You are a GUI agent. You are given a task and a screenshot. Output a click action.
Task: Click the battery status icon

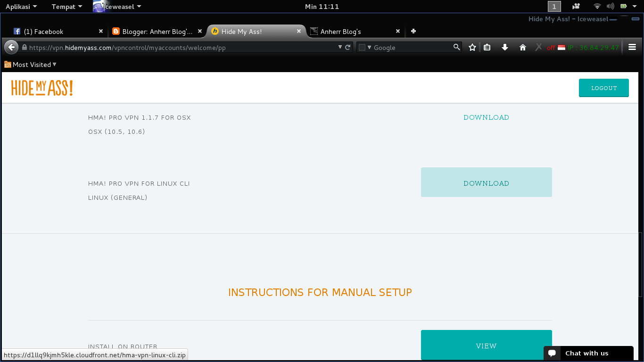[x=624, y=7]
